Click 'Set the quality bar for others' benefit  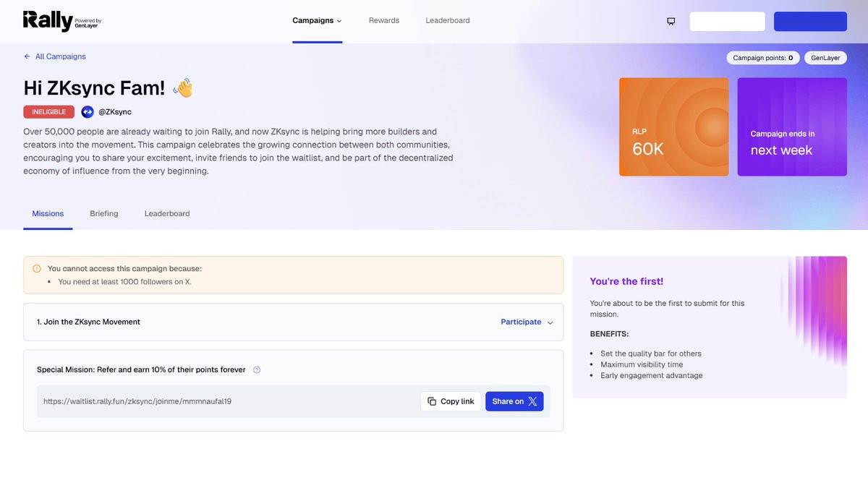tap(651, 354)
